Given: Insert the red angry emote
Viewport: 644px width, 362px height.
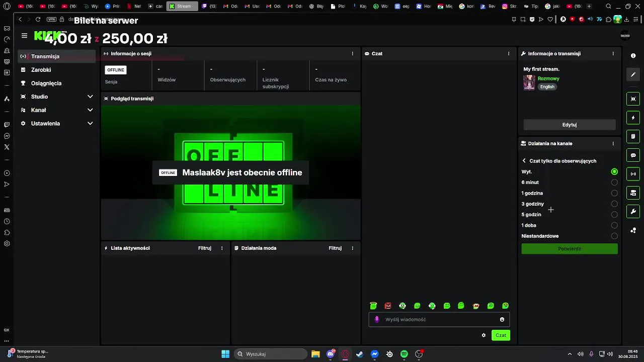Looking at the screenshot, I should (388, 306).
